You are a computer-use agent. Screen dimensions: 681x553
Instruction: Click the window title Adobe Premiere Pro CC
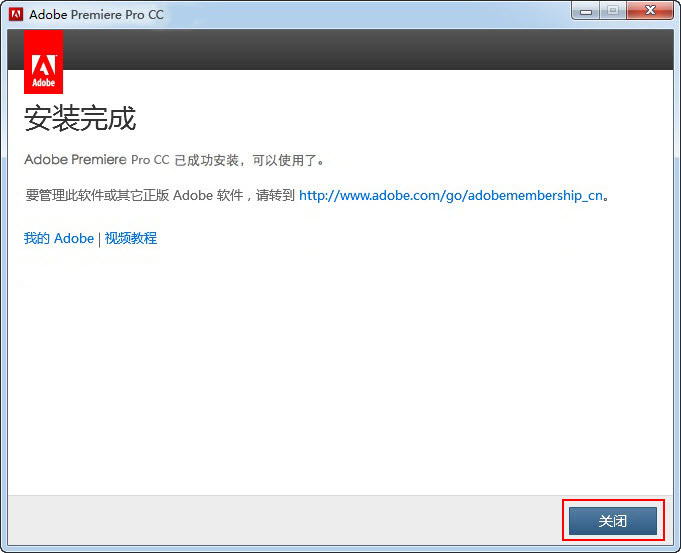point(96,14)
